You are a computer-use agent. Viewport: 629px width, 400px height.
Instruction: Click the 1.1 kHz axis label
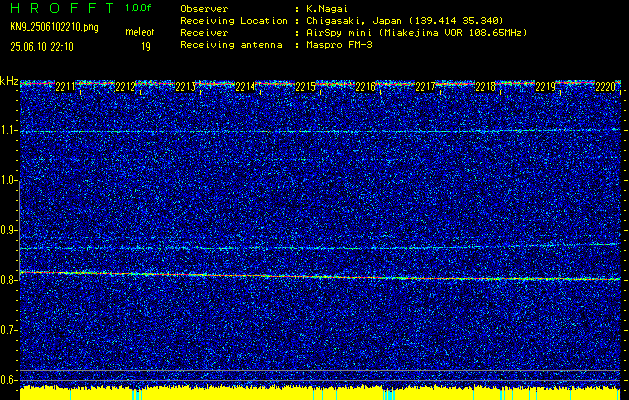tap(8, 131)
